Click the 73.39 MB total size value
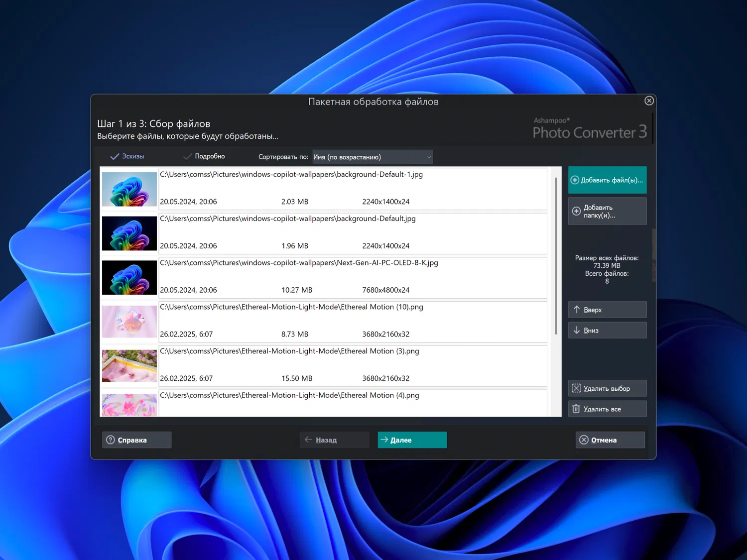Image resolution: width=747 pixels, height=560 pixels. [x=607, y=266]
